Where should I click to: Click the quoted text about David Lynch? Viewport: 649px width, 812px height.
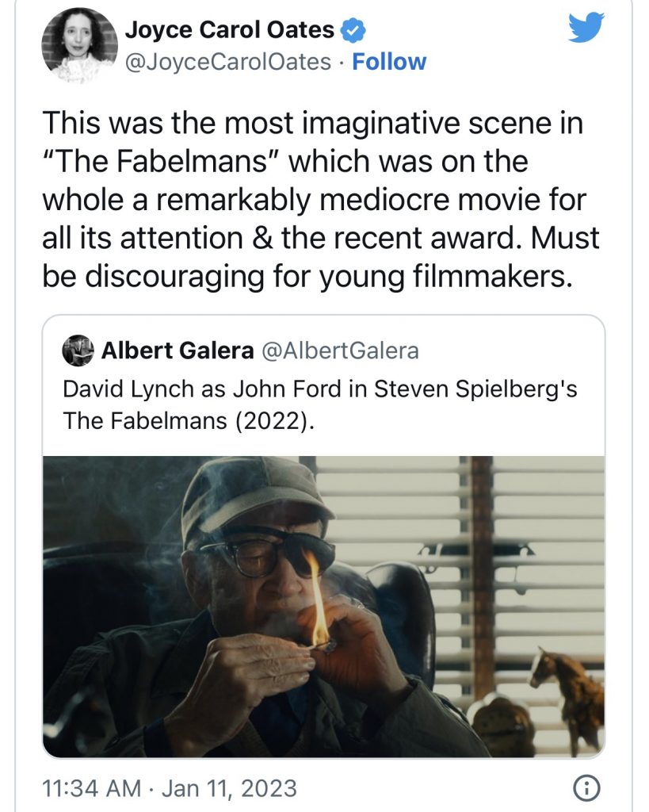tap(319, 390)
